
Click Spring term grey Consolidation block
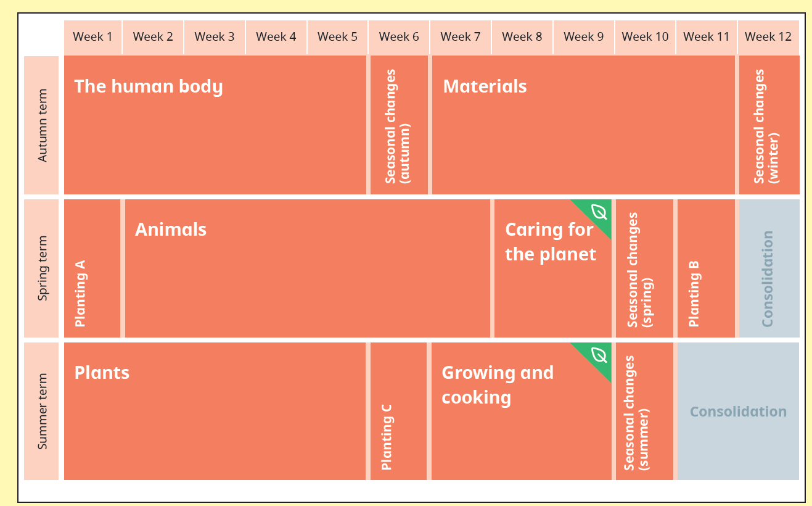(769, 268)
